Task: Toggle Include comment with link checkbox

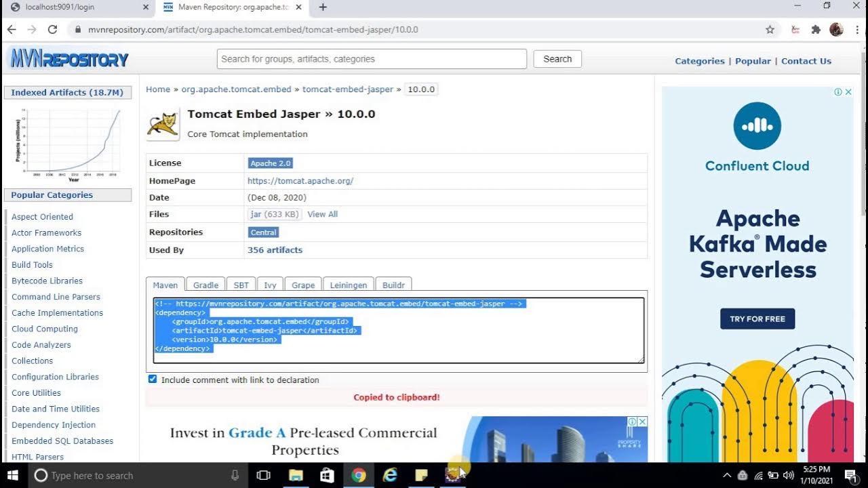Action: coord(153,379)
